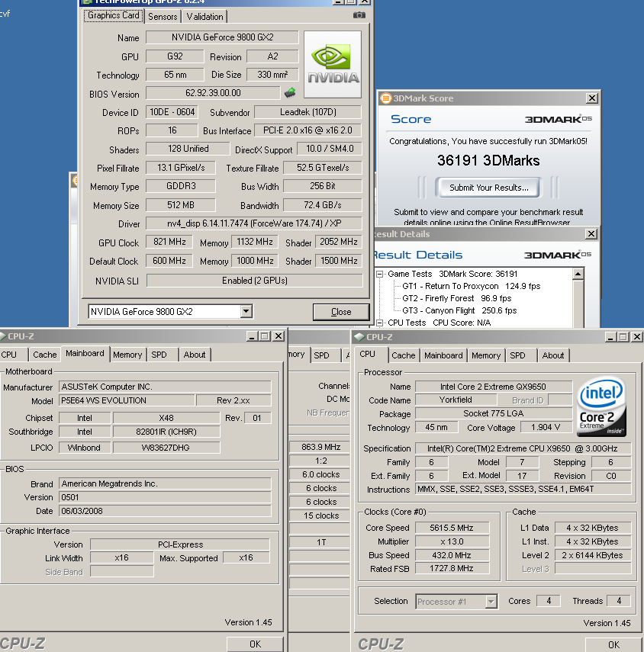644x652 pixels.
Task: Close the right CPU-Z processor window
Action: point(637,337)
